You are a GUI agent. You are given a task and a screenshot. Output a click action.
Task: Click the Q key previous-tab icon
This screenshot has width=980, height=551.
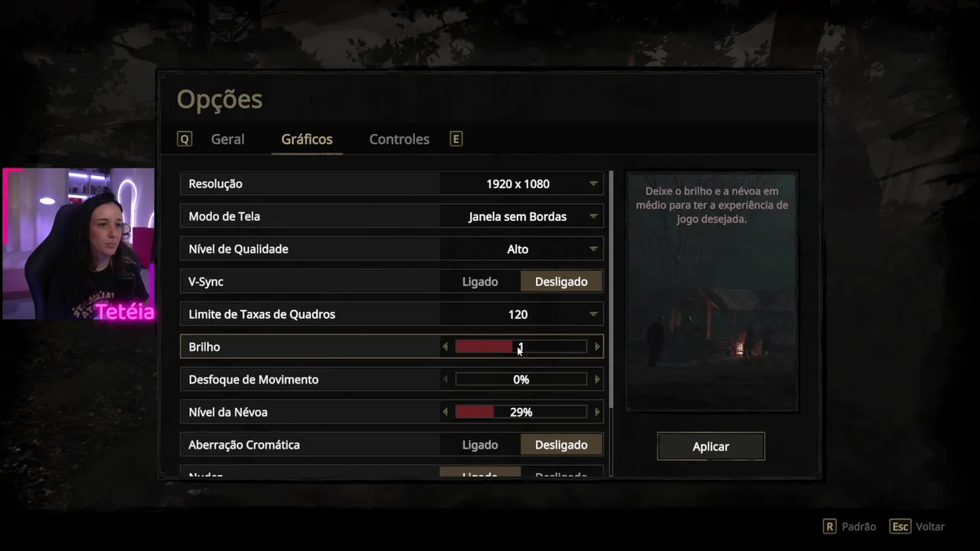[184, 139]
